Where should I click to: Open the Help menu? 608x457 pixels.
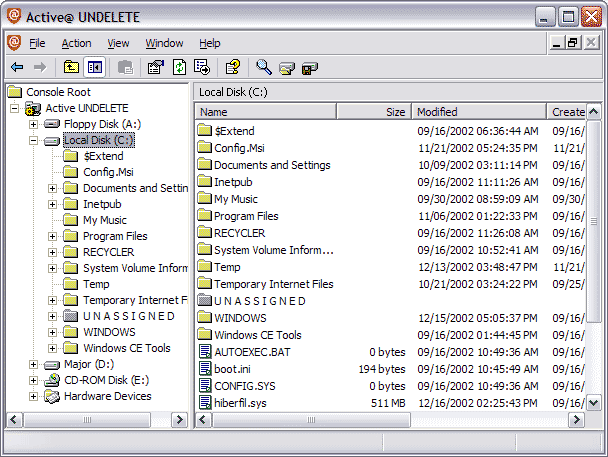click(x=210, y=43)
